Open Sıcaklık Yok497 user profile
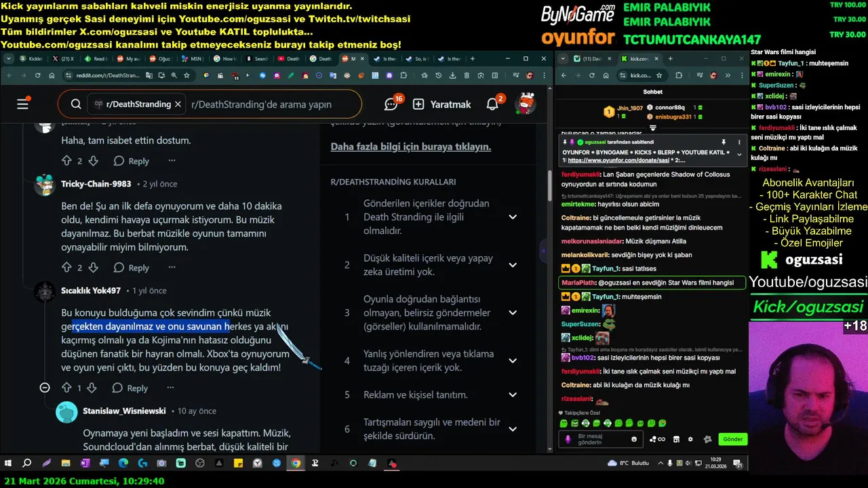Image resolution: width=868 pixels, height=488 pixels. click(x=91, y=290)
